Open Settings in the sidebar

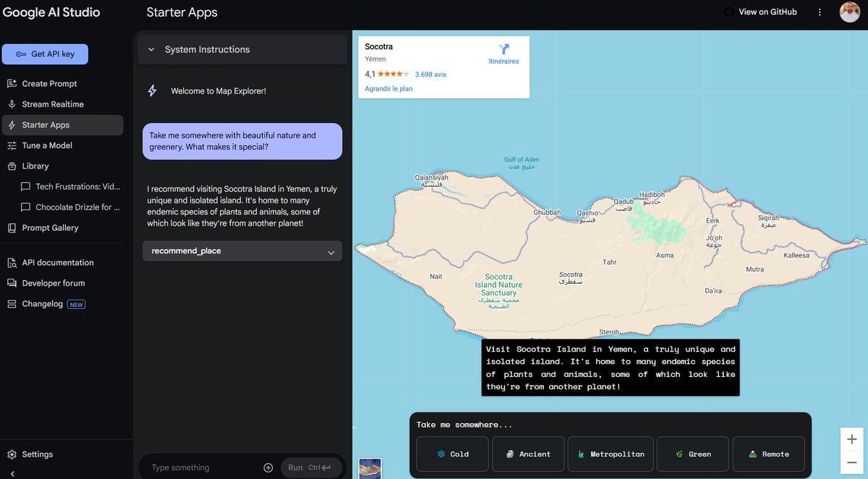[37, 454]
